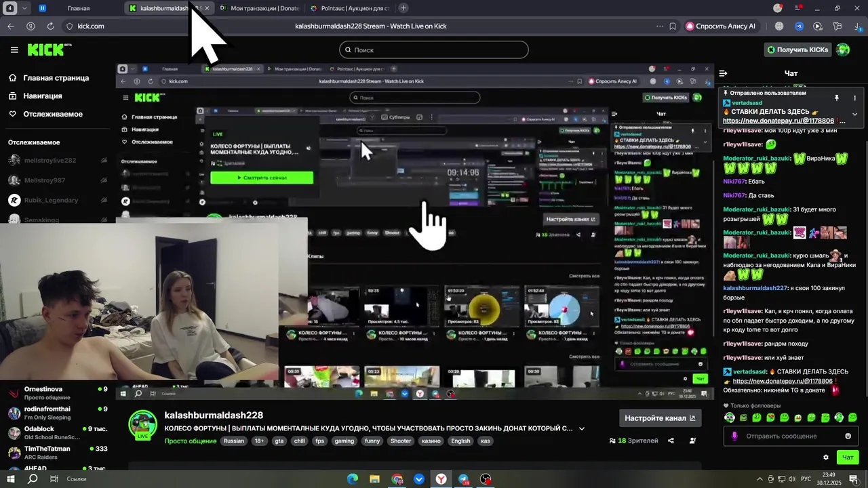The image size is (868, 488).
Task: Click the KICK logo
Action: coord(50,49)
